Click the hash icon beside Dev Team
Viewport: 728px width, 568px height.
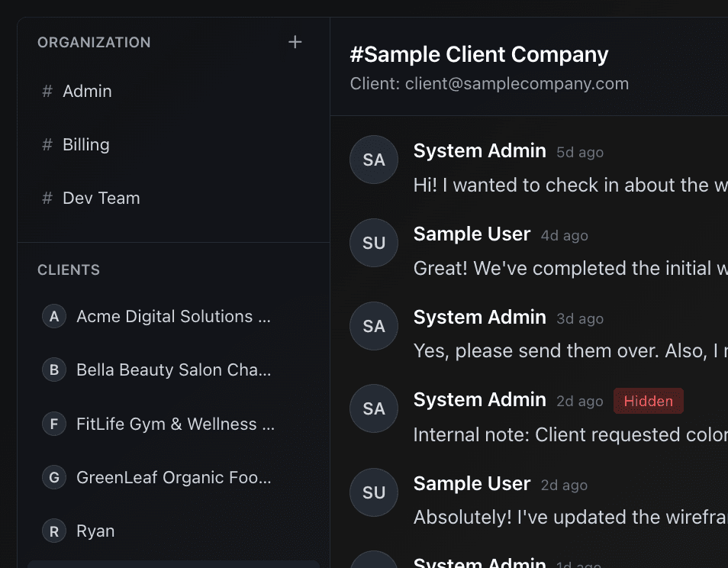click(47, 198)
